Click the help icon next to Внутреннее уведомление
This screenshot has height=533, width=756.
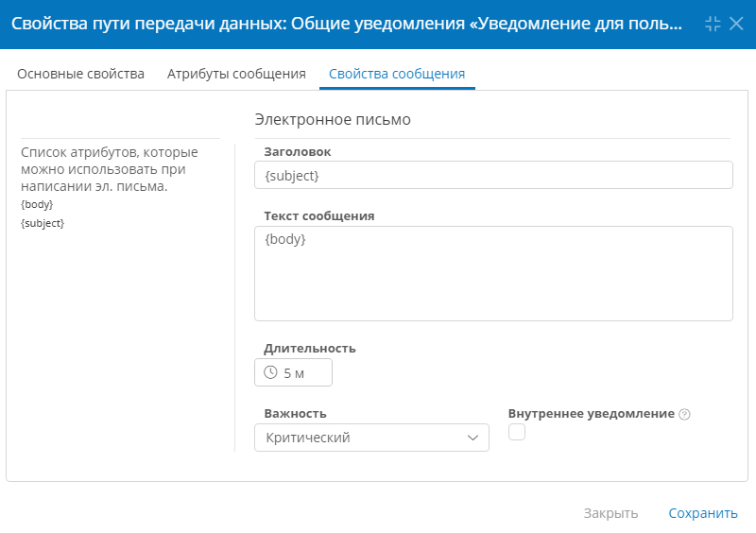684,414
